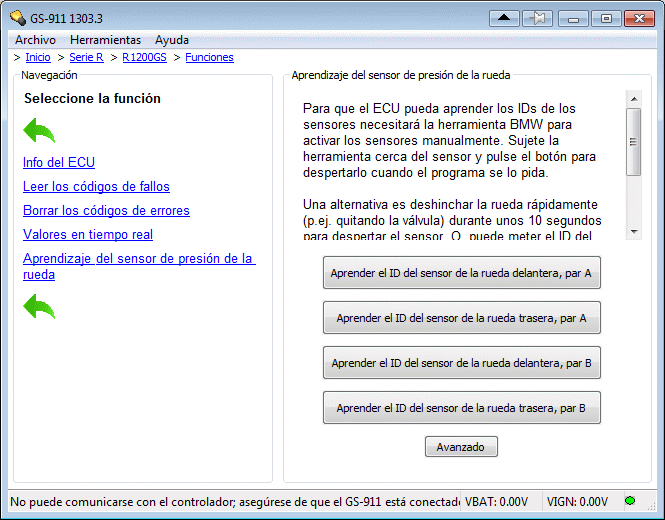Learn rear wheel sensor ID, pair A
Image resolution: width=665 pixels, height=520 pixels.
click(x=461, y=318)
